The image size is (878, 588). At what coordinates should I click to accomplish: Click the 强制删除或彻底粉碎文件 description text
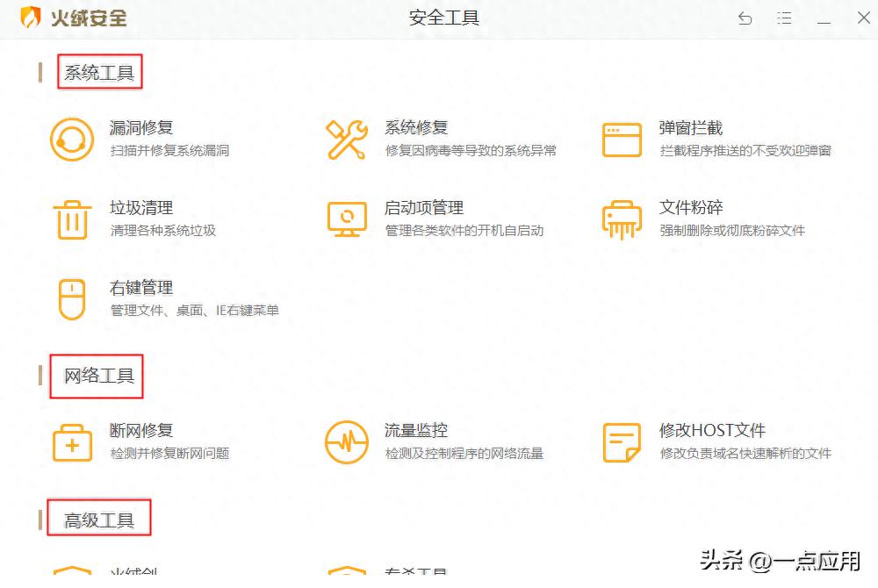point(732,231)
